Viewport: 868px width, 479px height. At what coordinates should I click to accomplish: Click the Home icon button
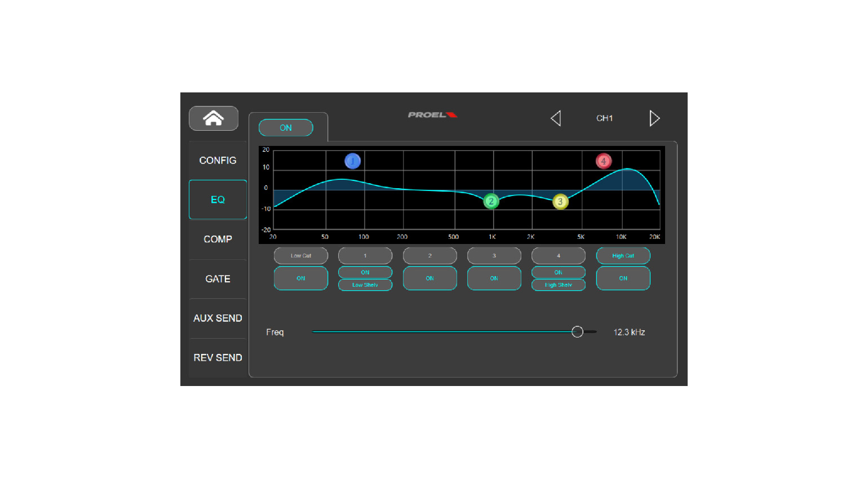(x=213, y=118)
